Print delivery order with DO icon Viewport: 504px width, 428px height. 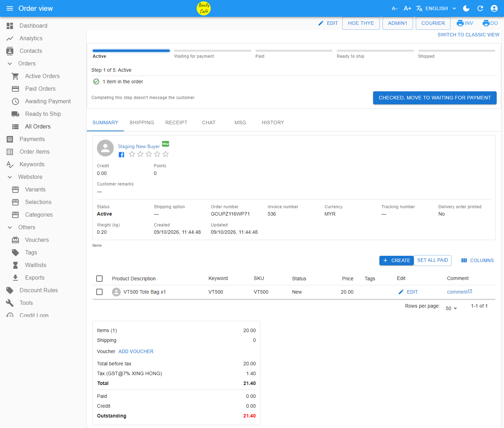490,23
